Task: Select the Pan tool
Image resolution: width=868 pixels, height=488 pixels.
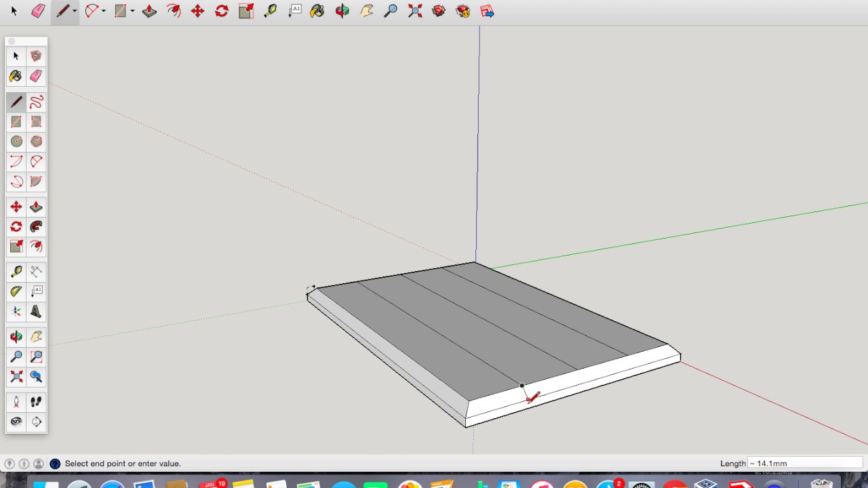Action: [x=367, y=11]
